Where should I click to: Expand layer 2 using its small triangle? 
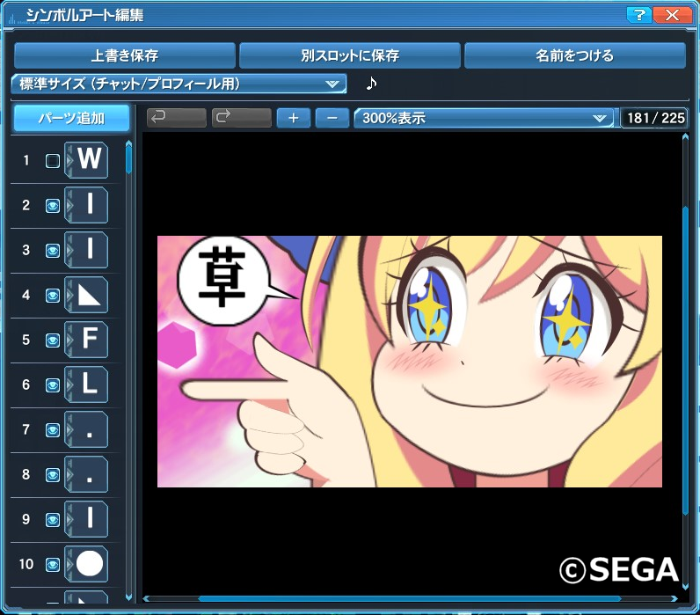click(69, 206)
